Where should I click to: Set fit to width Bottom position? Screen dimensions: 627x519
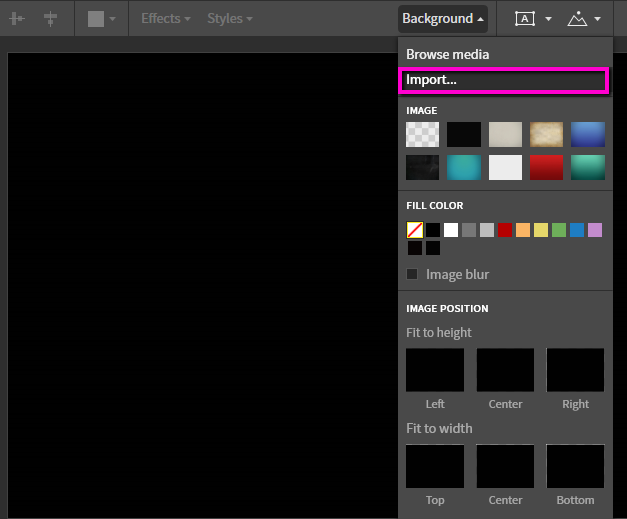575,466
